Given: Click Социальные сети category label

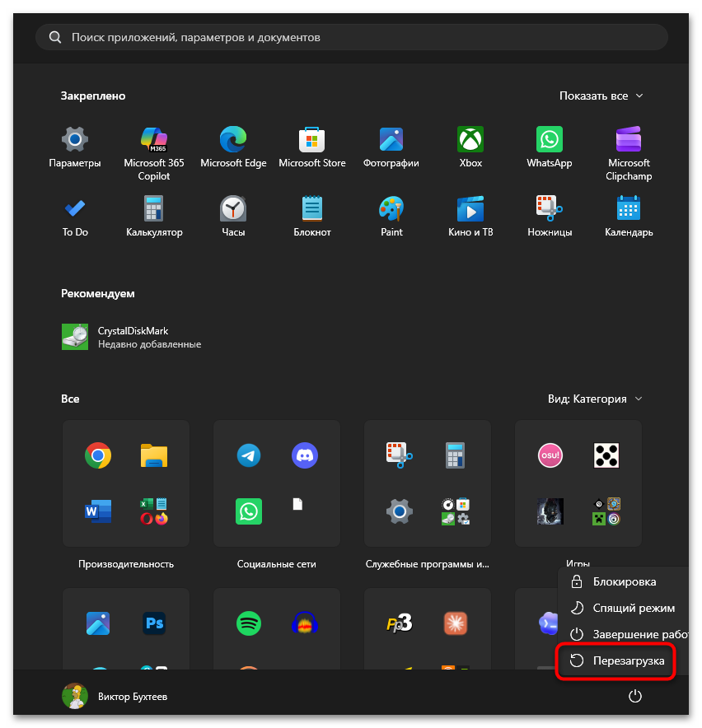Looking at the screenshot, I should coord(276,564).
